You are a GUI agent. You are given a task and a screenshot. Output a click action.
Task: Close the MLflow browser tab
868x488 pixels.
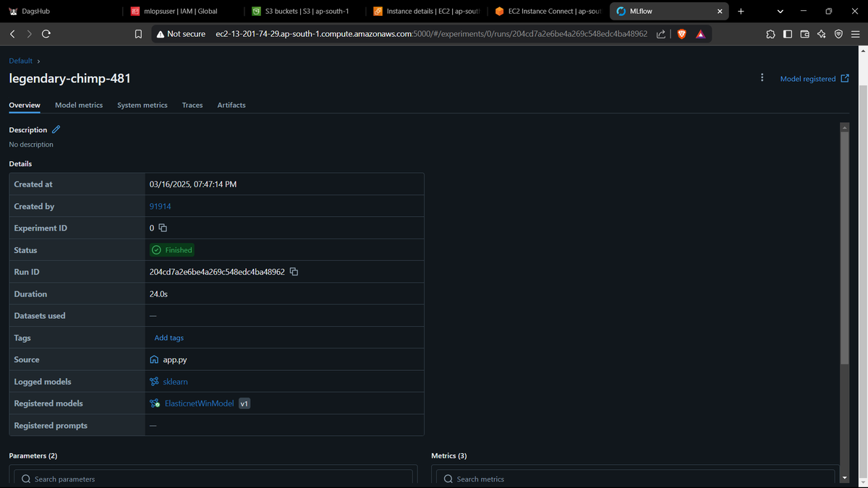720,12
